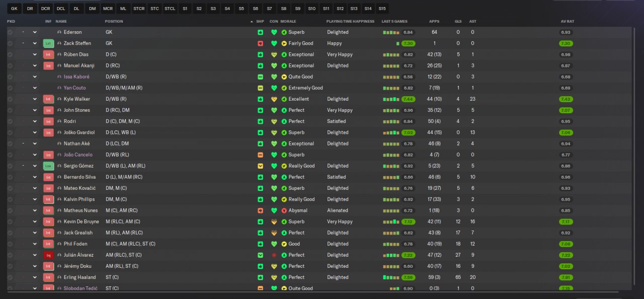Click the sort arrow before the SHP column
644x299 pixels.
tap(252, 22)
